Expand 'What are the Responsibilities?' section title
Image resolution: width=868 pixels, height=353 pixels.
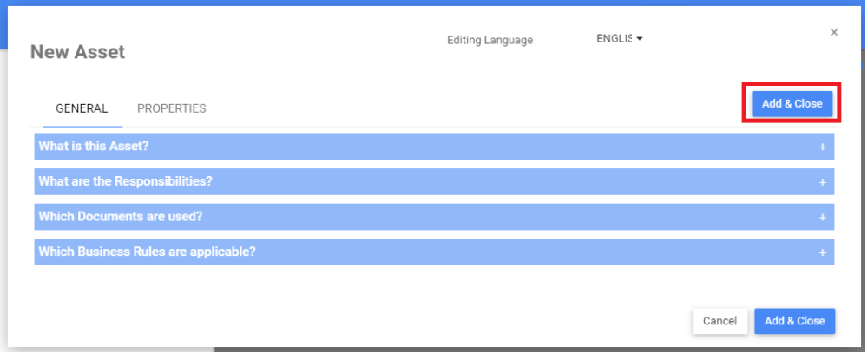126,181
